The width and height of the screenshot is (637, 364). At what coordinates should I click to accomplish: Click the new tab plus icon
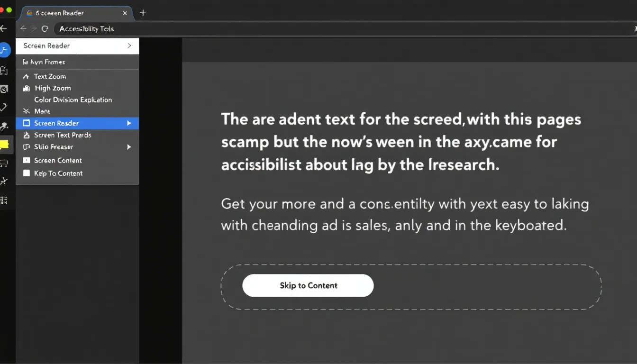tap(143, 13)
